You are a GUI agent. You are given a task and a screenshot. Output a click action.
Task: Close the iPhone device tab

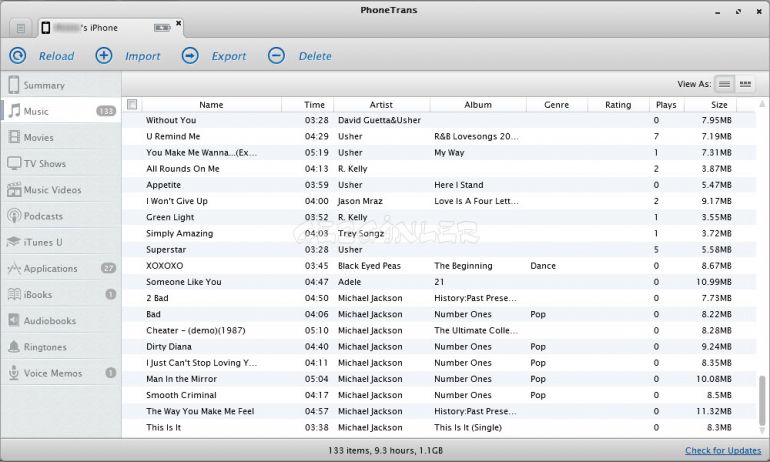[x=178, y=23]
